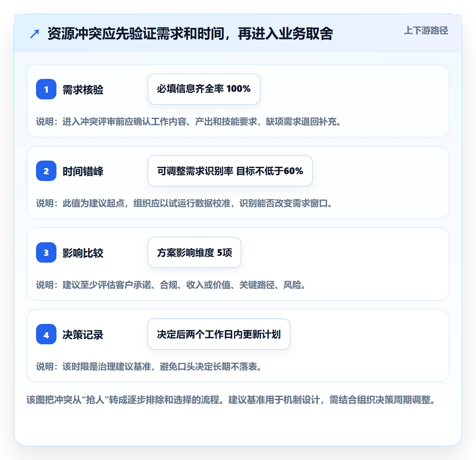The height and width of the screenshot is (460, 476).
Task: Select the 可调整需求识别率 目标不低于60% pill
Action: [x=230, y=171]
